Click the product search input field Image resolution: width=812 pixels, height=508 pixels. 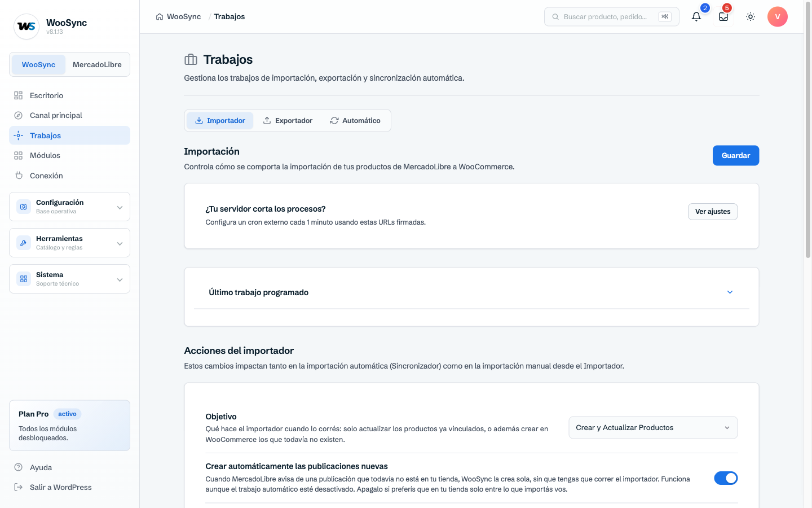point(612,16)
